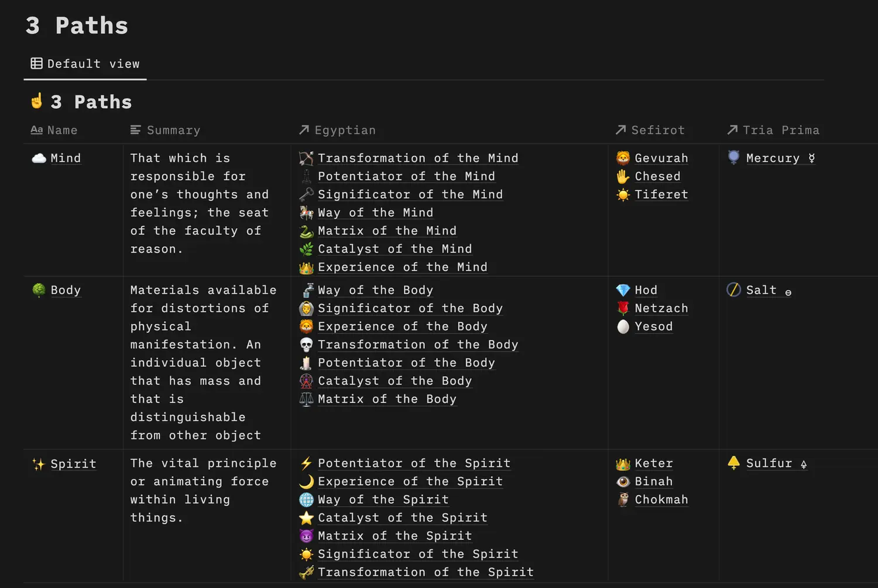This screenshot has width=878, height=588.
Task: Open the Gevurah page link
Action: (661, 158)
